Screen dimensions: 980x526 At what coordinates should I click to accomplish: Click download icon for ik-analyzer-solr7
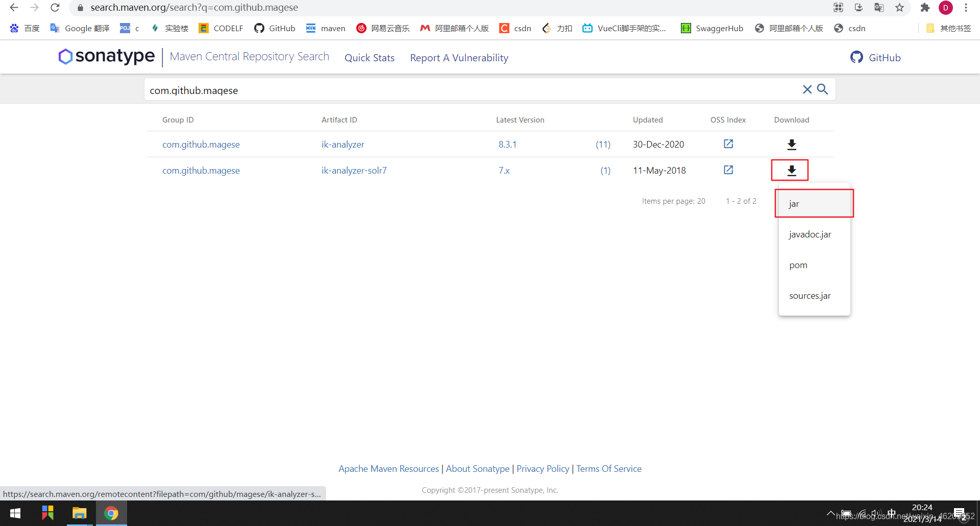coord(792,171)
